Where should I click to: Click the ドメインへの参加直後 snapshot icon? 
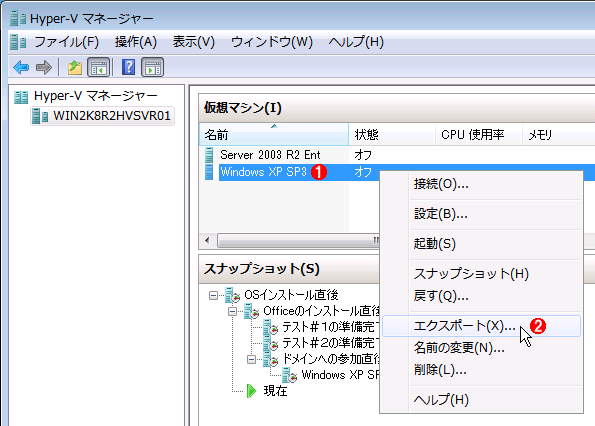[270, 359]
